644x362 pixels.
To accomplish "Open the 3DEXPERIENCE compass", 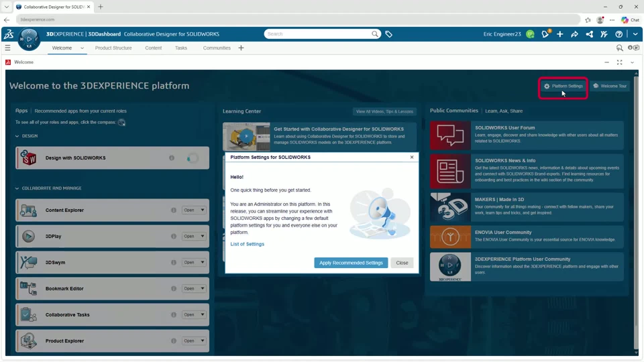I will [29, 40].
